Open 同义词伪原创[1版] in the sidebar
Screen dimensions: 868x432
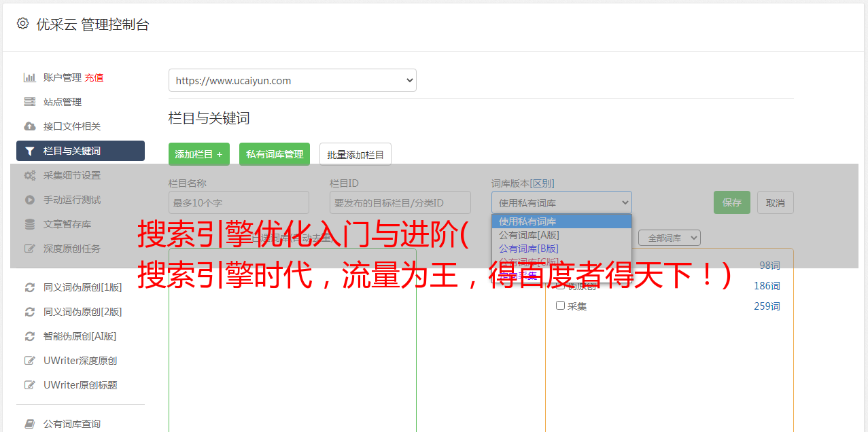coord(83,287)
